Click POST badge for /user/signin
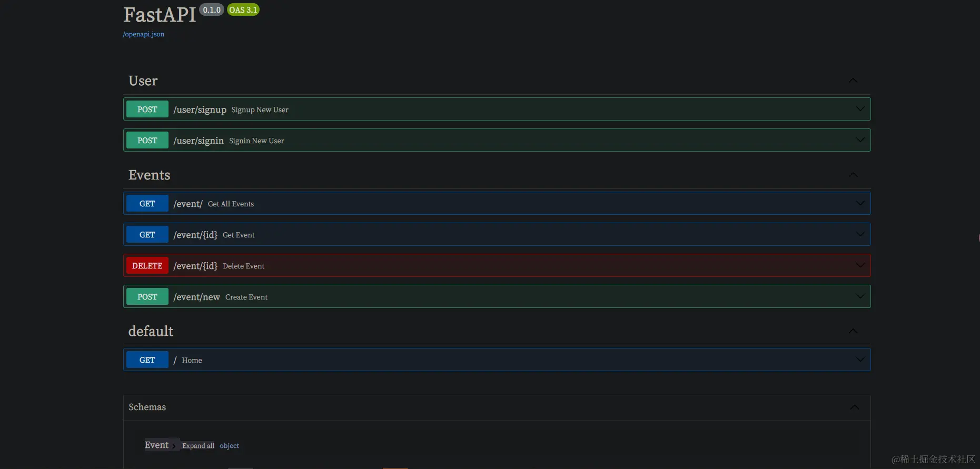Image resolution: width=980 pixels, height=469 pixels. (147, 140)
